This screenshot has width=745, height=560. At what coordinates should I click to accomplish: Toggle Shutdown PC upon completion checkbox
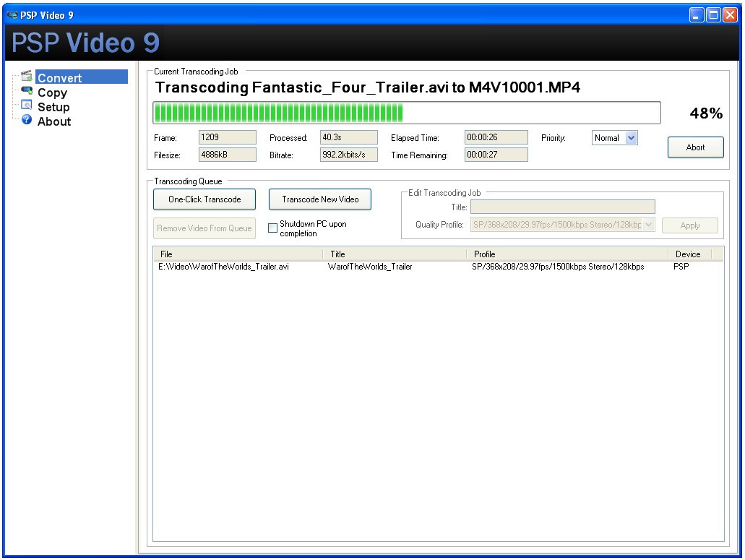coord(272,228)
